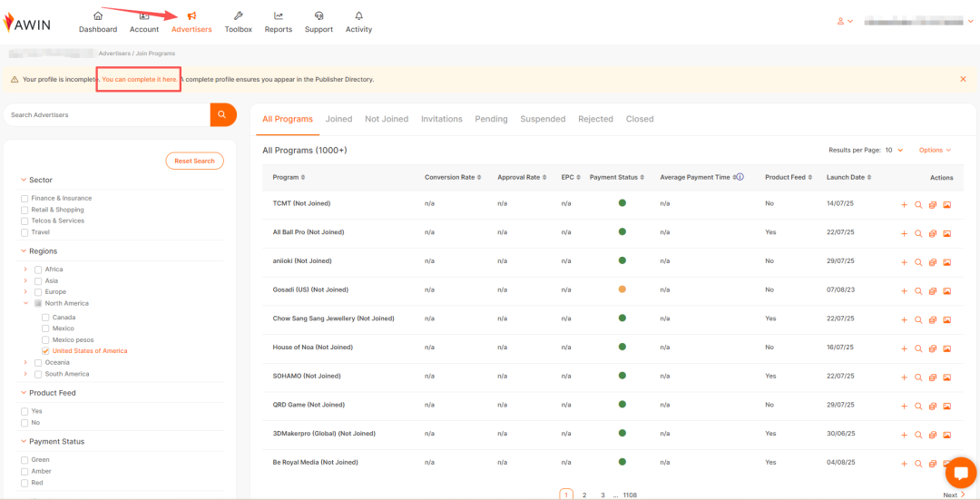Switch to the Pending tab
This screenshot has height=500, width=980.
point(491,119)
